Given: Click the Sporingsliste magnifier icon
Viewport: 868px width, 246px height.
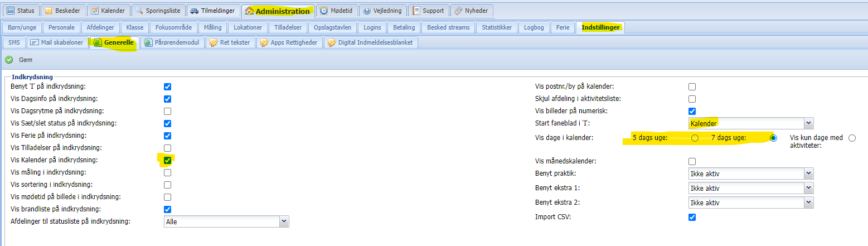Looking at the screenshot, I should point(139,11).
